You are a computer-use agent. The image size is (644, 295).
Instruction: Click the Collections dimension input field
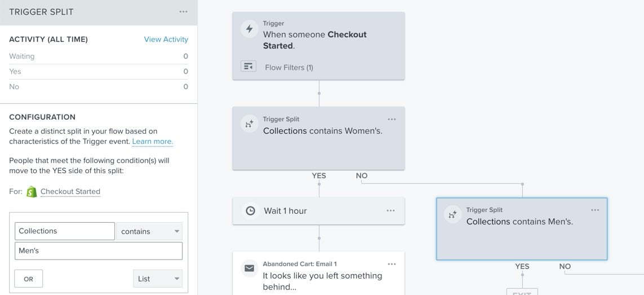64,231
